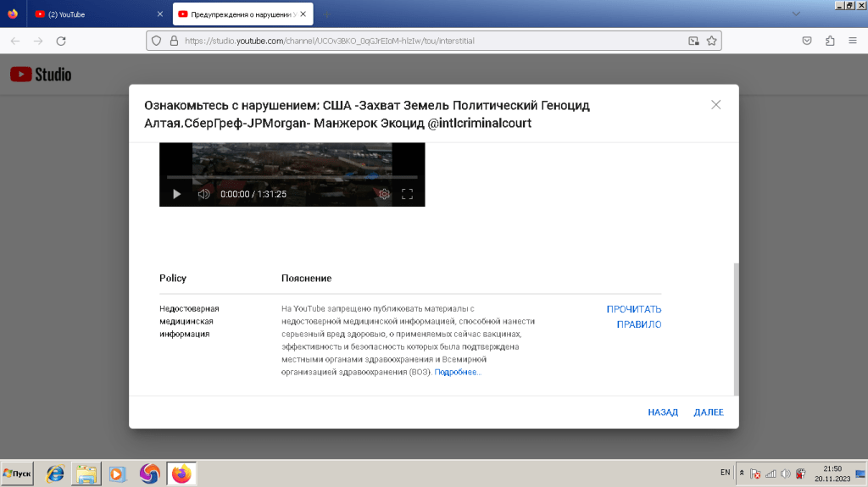Expand the list all tabs dropdown
Viewport: 868px width, 487px height.
pos(795,14)
